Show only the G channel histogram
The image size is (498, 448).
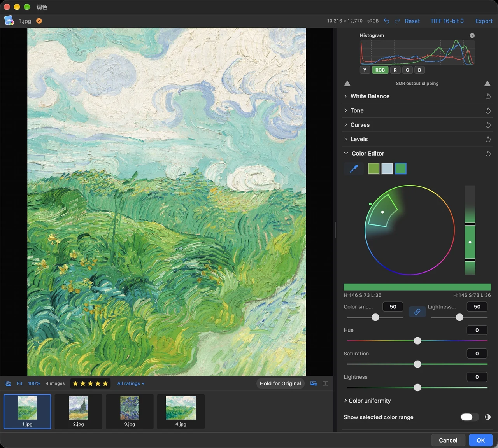pos(407,70)
